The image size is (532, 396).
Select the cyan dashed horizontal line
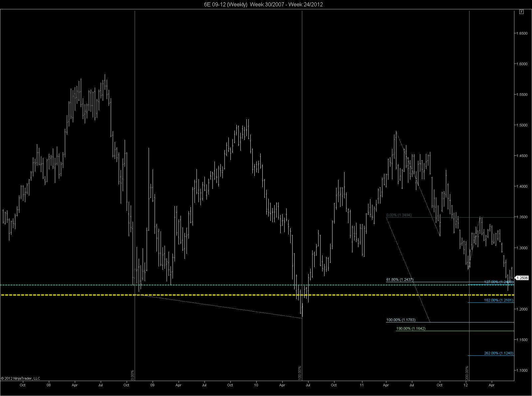click(257, 285)
